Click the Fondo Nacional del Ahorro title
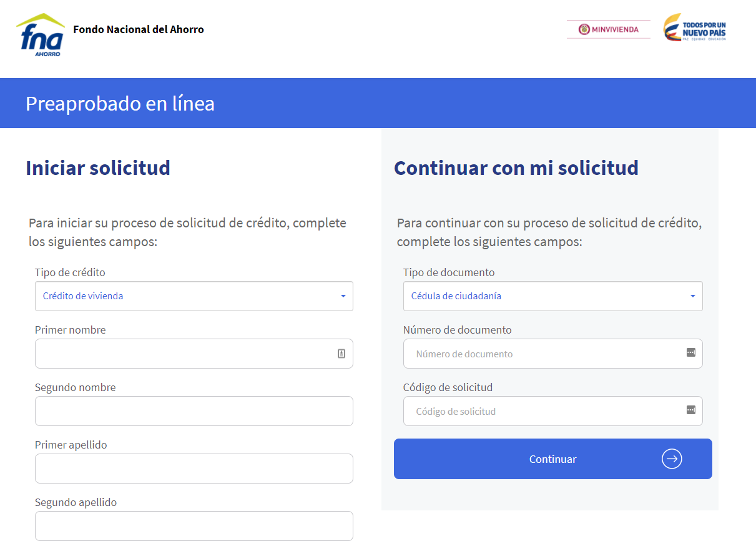The height and width of the screenshot is (551, 756). pos(139,29)
